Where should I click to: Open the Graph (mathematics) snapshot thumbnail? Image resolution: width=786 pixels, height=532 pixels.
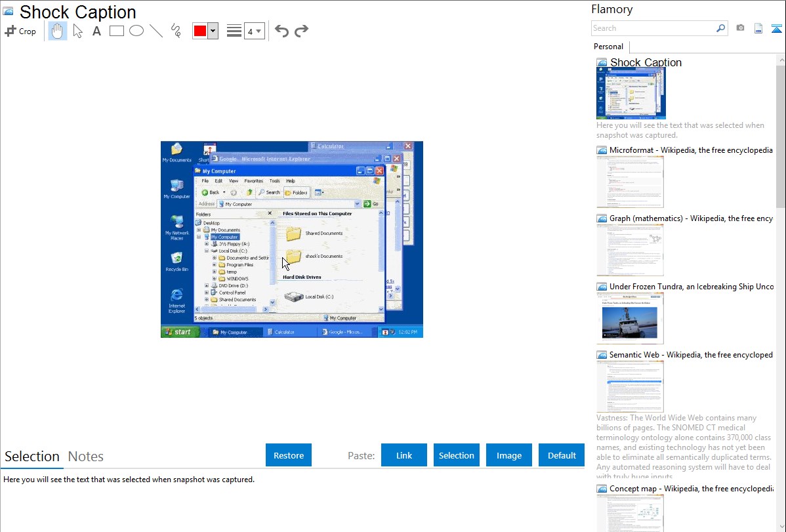click(630, 250)
